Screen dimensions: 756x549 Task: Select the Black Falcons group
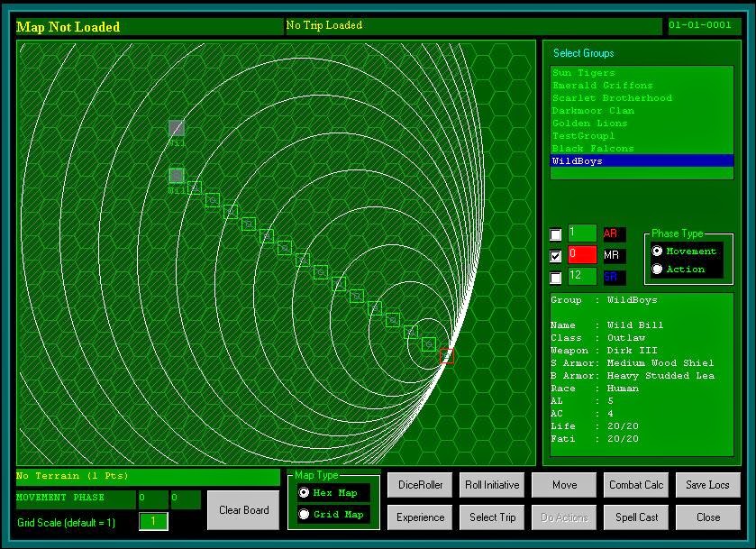[642, 148]
